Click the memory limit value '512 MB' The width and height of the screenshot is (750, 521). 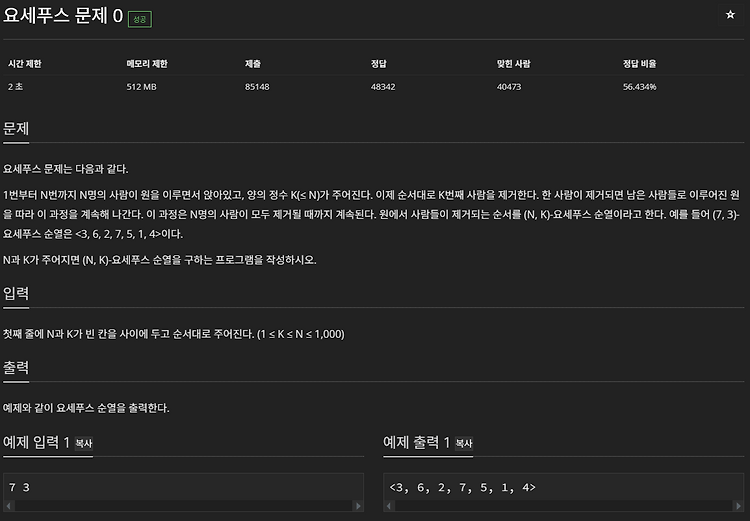142,87
